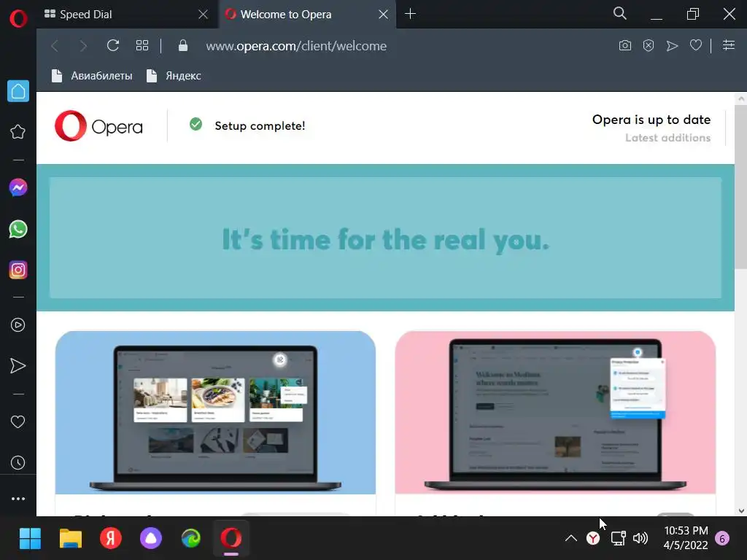Click the scrollbar up arrow

pos(741,99)
